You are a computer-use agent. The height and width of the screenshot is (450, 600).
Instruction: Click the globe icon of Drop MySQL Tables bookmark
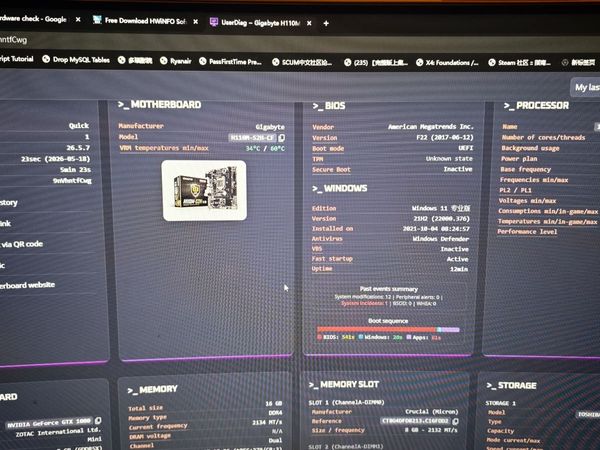click(46, 59)
